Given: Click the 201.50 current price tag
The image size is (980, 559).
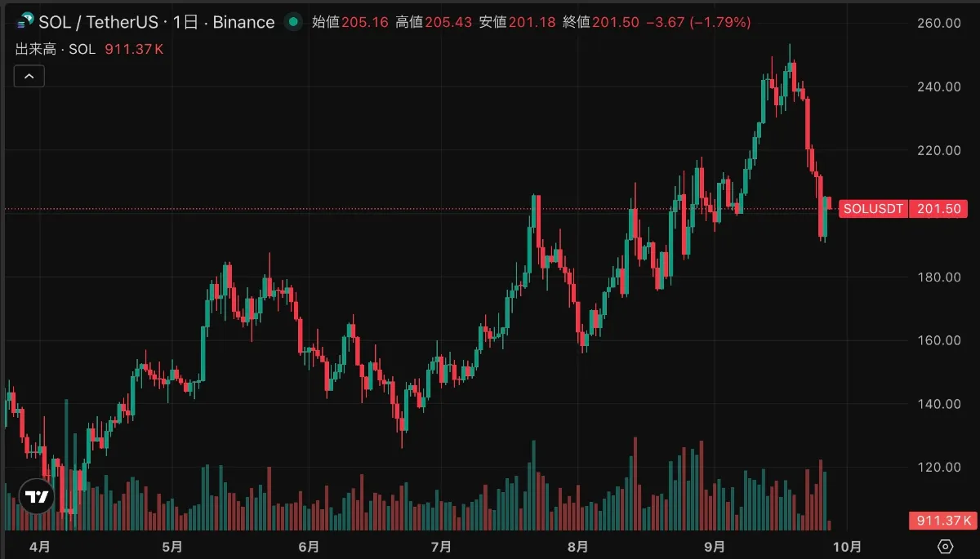Looking at the screenshot, I should [938, 209].
